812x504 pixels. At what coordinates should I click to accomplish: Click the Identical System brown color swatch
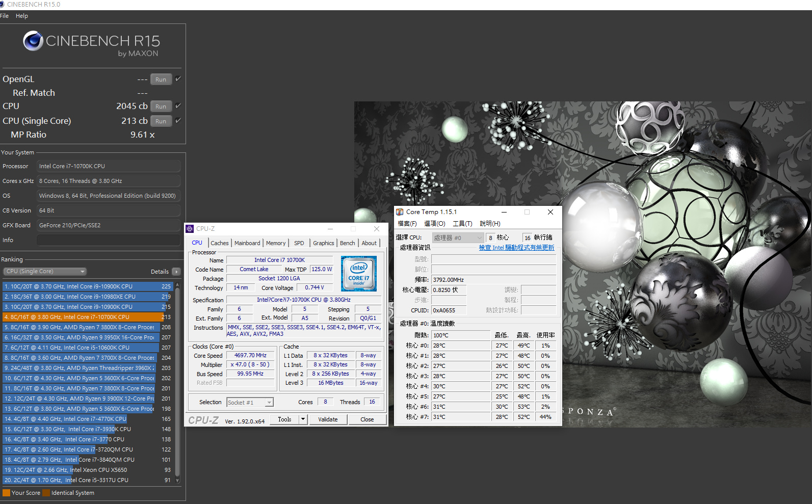coord(46,493)
